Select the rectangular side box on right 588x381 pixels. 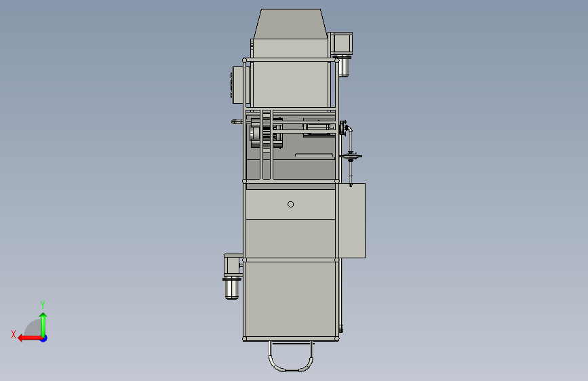click(x=352, y=220)
